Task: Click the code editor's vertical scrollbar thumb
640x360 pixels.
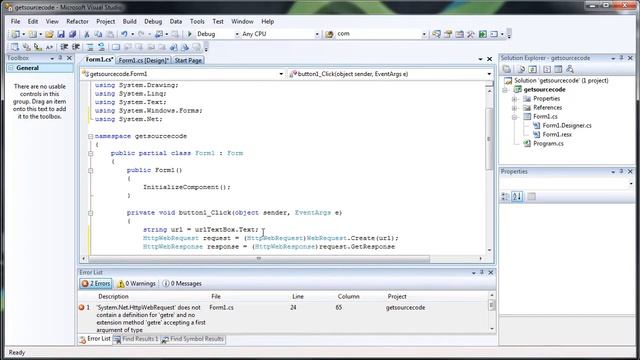Action: point(489,139)
